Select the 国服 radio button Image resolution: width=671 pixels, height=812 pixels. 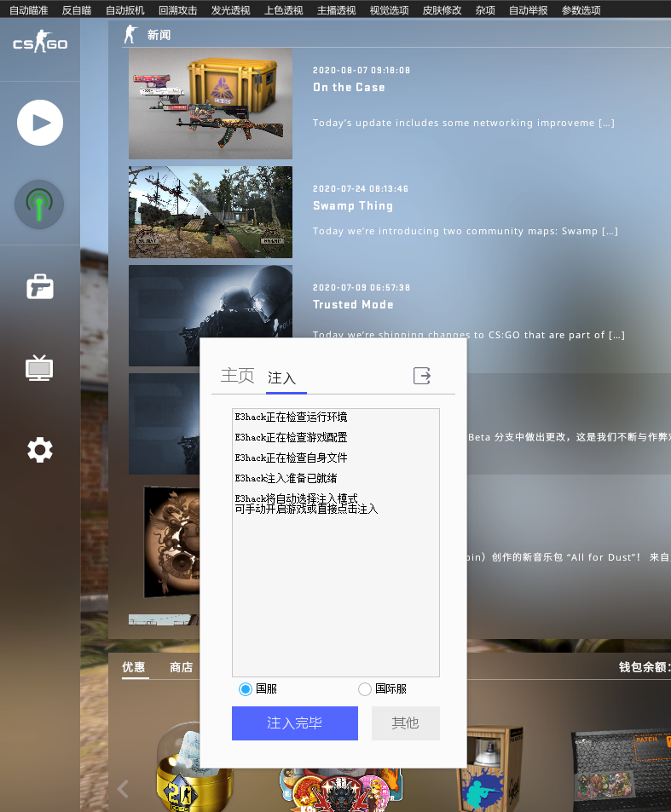246,688
